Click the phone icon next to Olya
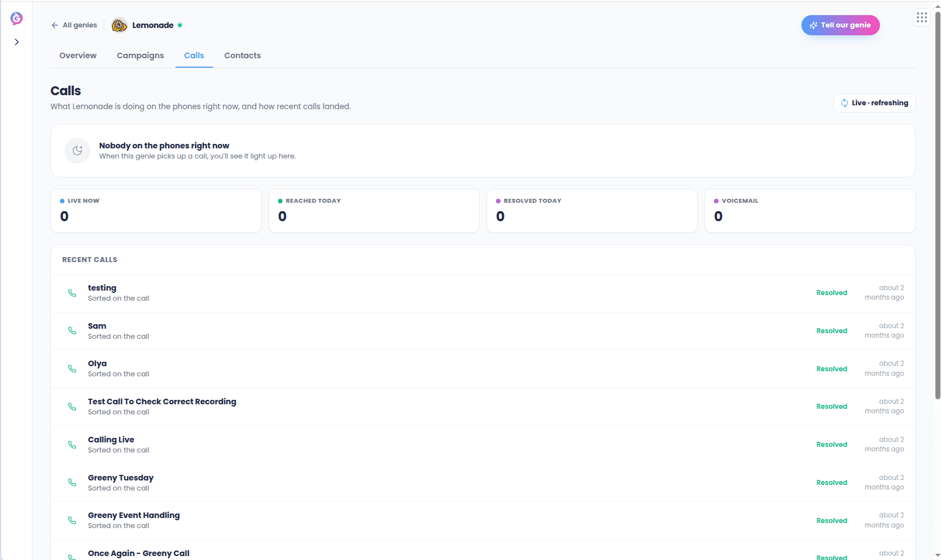 [x=72, y=368]
